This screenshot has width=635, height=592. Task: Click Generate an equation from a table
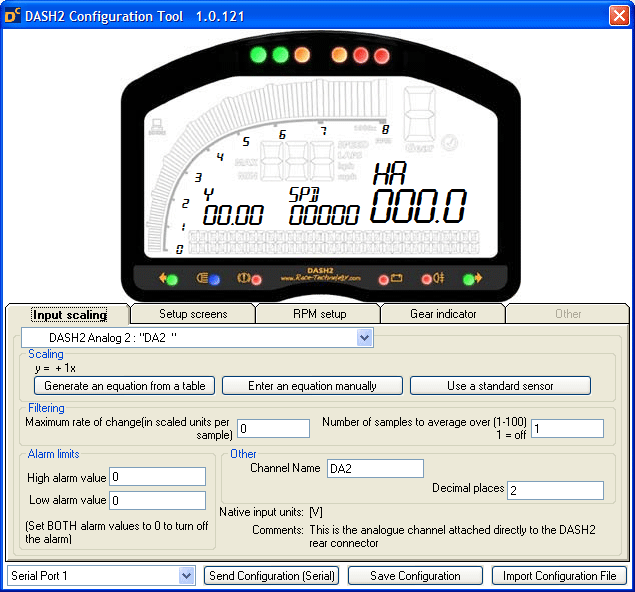(124, 385)
